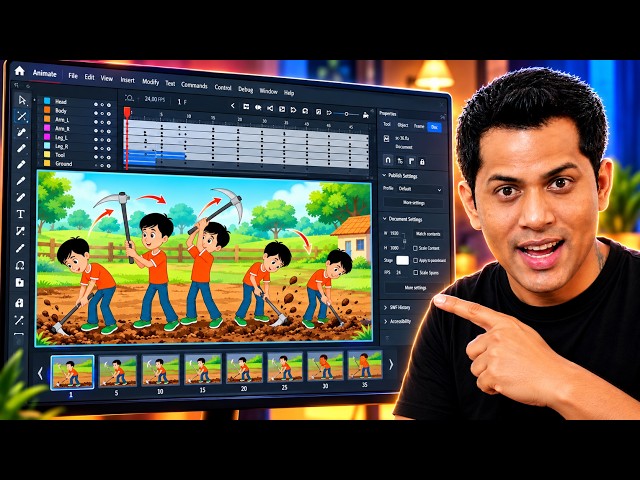Collapse the Document Settings section
This screenshot has height=480, width=640.
[384, 219]
